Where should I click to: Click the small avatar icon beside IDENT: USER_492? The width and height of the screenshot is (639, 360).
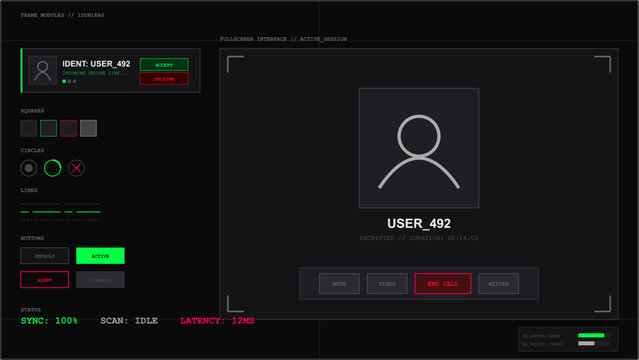pos(42,71)
